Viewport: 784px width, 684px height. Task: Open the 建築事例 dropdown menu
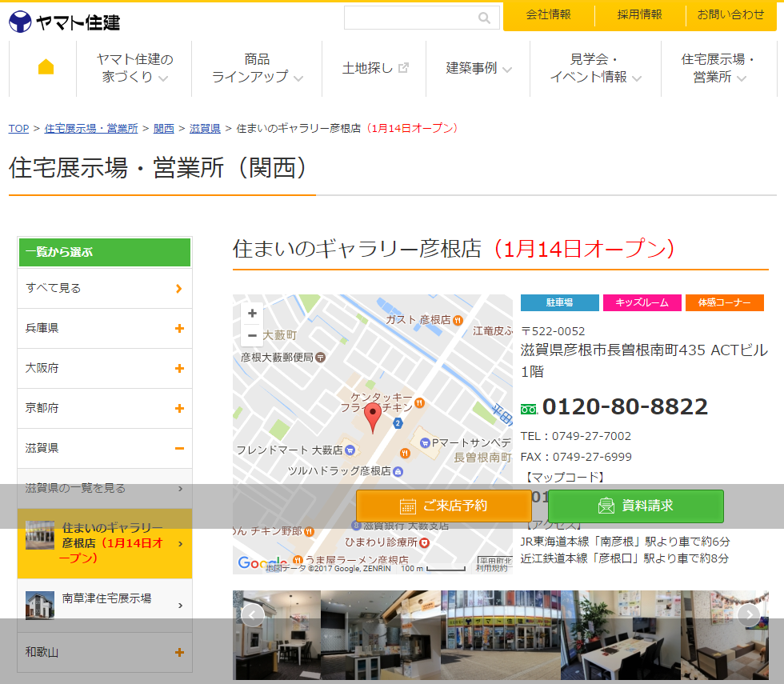[478, 68]
